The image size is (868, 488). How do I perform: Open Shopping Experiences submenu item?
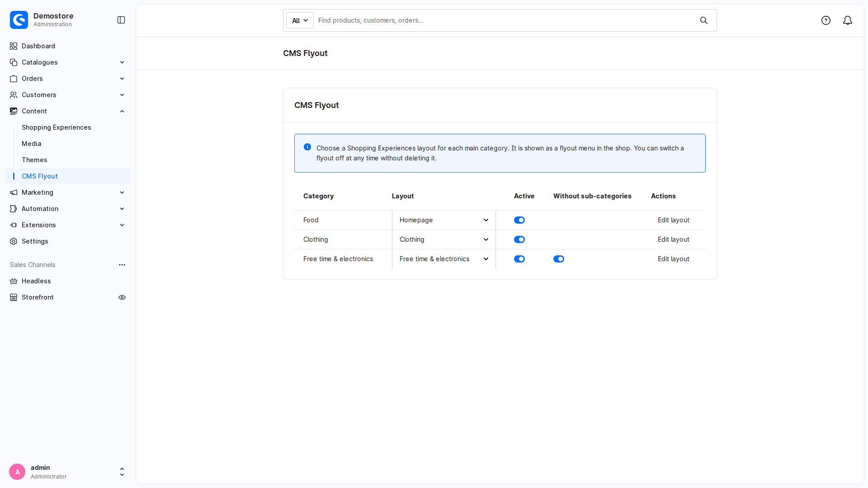pos(57,127)
